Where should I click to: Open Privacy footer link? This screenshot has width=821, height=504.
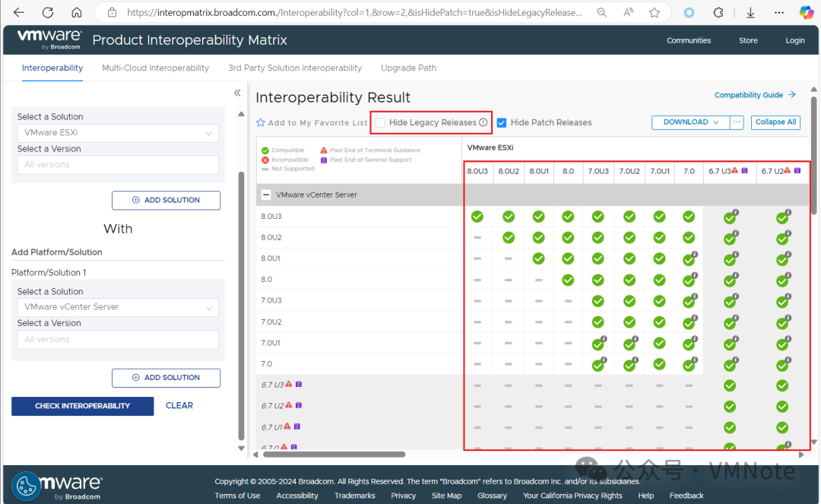coord(403,496)
